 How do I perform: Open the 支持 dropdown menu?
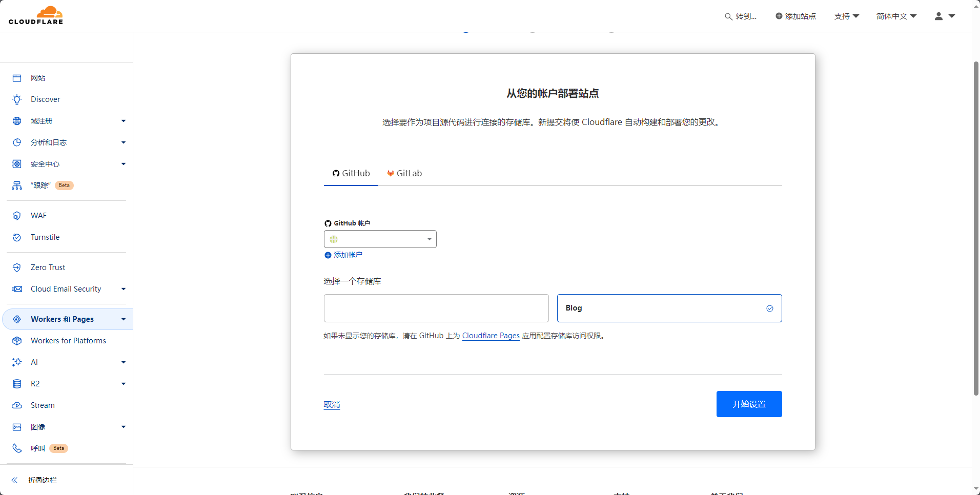tap(846, 16)
